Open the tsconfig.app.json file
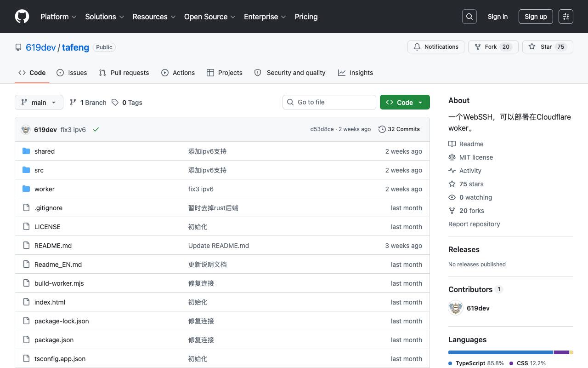The width and height of the screenshot is (588, 368). (x=60, y=359)
